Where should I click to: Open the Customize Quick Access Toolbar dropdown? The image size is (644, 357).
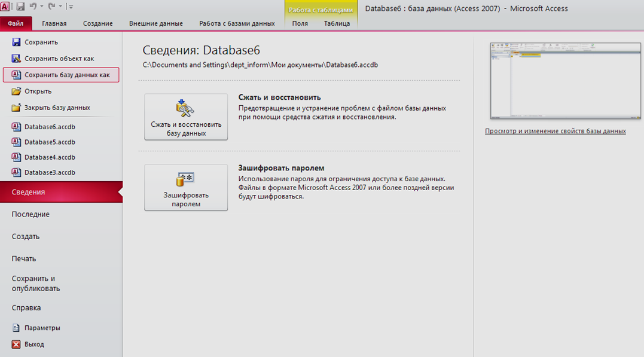[71, 7]
